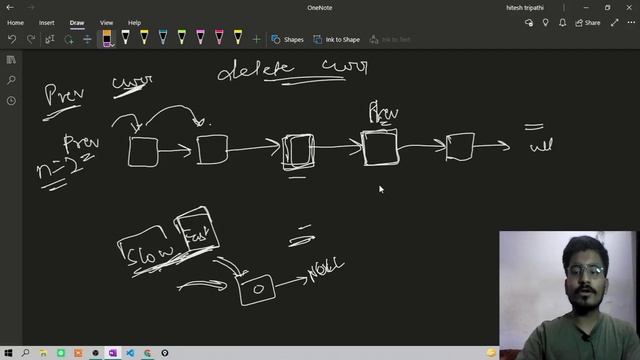Click Ink to Shape
The image size is (640, 360).
[336, 40]
